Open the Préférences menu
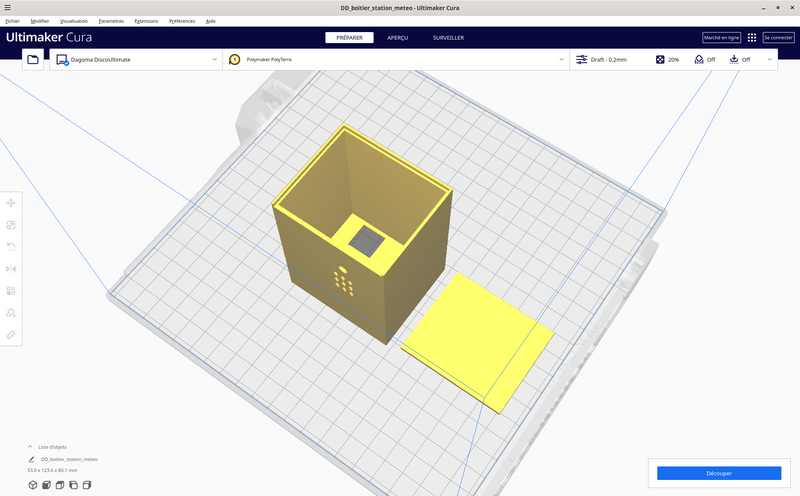Viewport: 800px width, 496px height. [182, 21]
